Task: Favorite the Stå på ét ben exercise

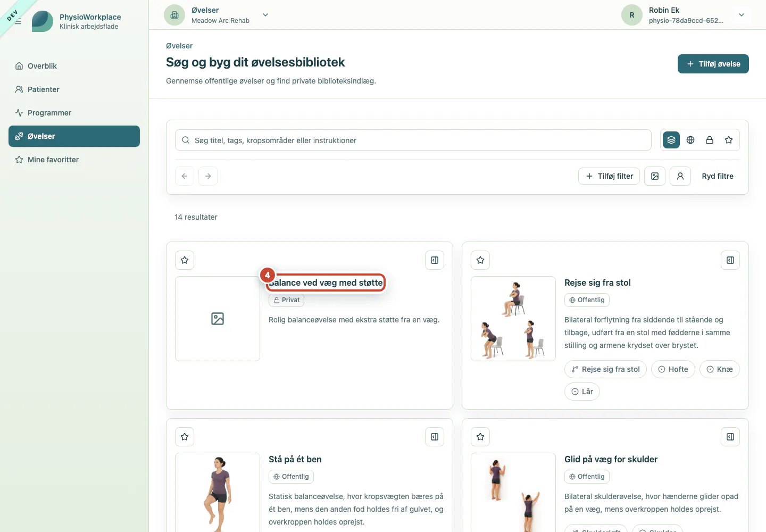Action: click(x=185, y=437)
